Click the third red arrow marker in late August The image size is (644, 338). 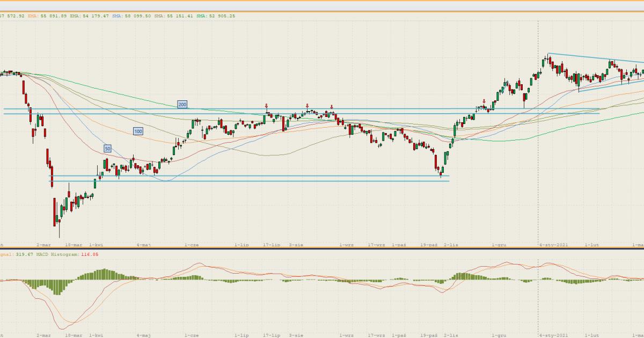click(332, 106)
